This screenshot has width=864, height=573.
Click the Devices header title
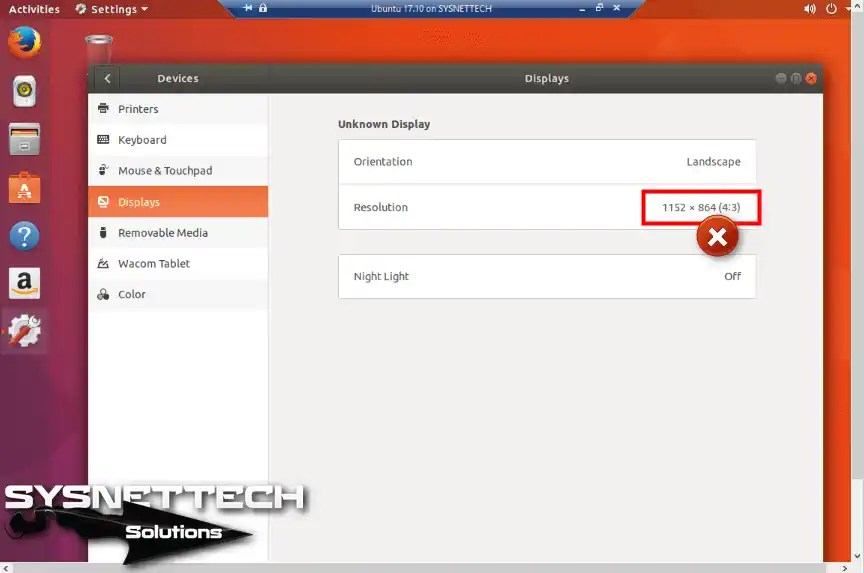[177, 78]
